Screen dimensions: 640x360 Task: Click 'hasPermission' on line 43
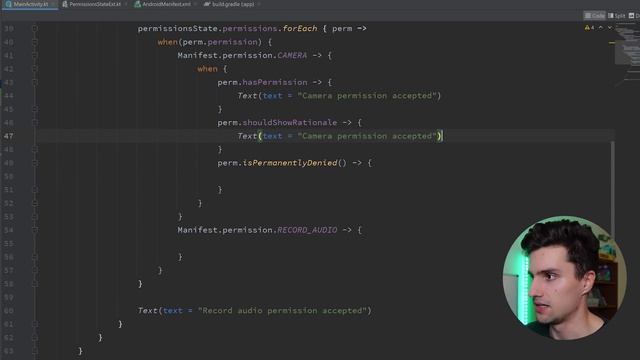point(275,82)
